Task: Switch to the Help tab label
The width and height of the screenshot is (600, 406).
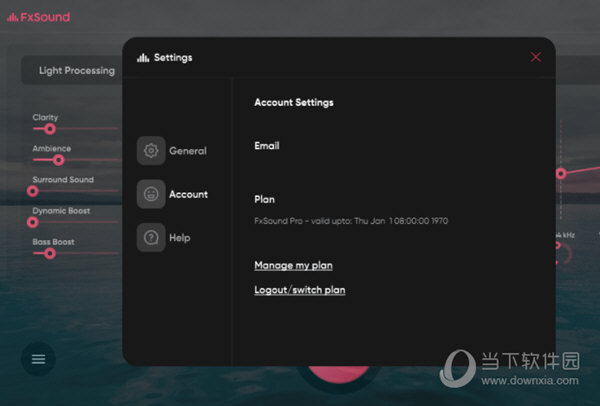Action: tap(180, 238)
